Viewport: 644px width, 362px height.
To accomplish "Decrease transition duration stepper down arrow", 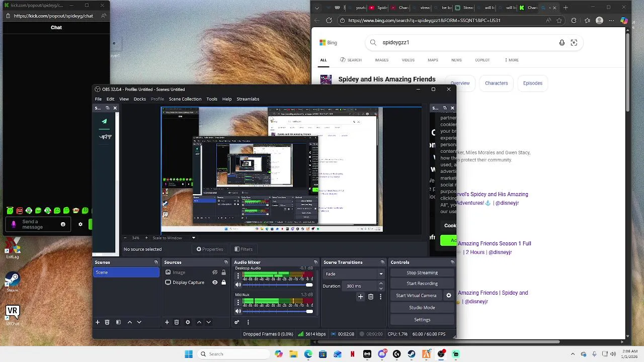I will point(381,289).
